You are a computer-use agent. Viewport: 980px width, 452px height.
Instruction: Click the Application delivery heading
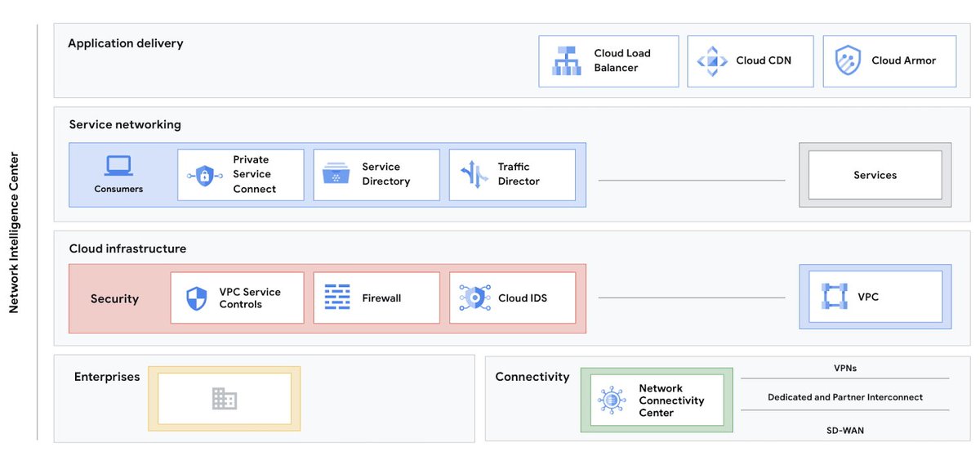coord(126,43)
